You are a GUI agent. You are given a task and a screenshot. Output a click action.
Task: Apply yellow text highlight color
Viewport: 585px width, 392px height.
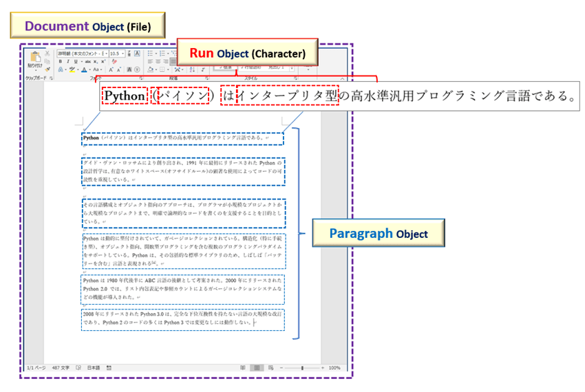point(72,69)
